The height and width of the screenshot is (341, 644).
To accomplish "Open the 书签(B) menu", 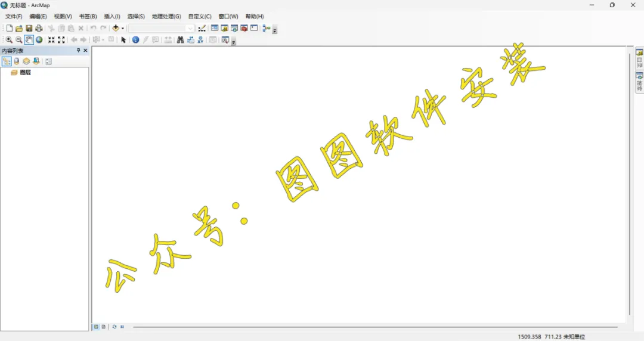I will [x=88, y=17].
